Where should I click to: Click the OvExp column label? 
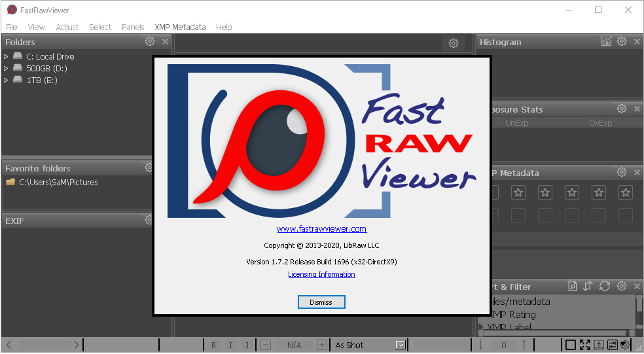[600, 123]
